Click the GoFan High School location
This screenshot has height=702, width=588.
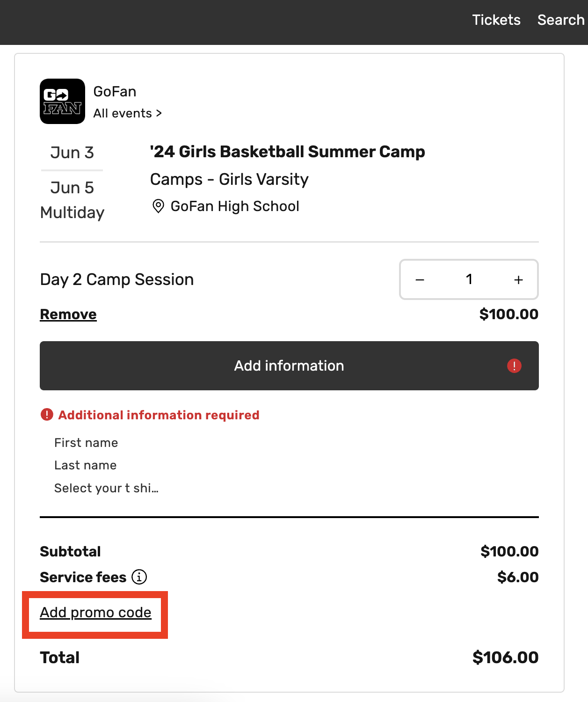pyautogui.click(x=234, y=206)
